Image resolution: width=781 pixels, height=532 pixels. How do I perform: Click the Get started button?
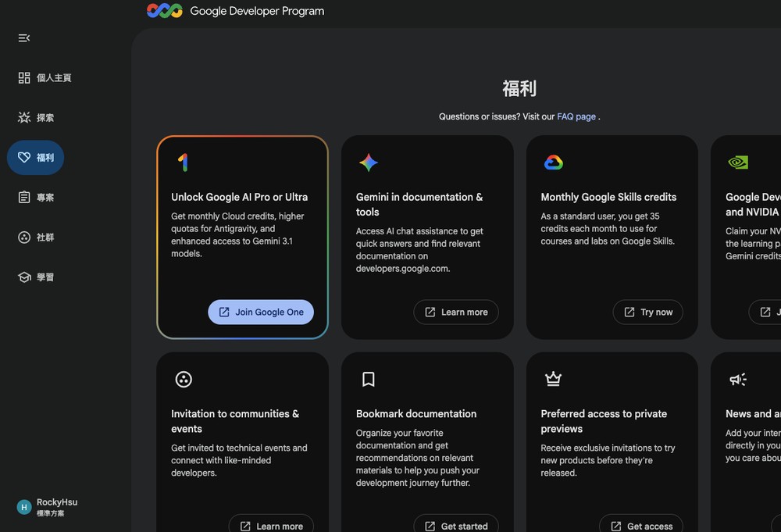[x=456, y=524]
